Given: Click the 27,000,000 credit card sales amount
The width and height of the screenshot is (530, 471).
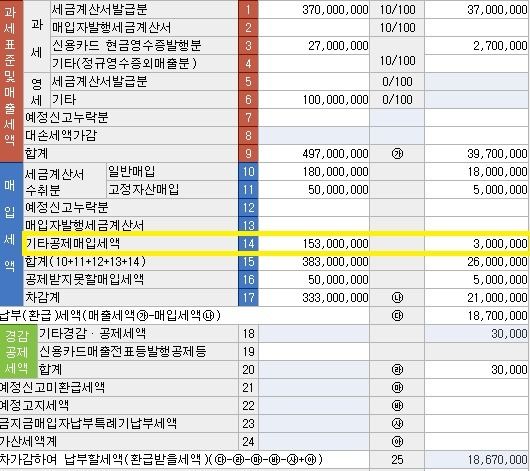Looking at the screenshot, I should (314, 45).
